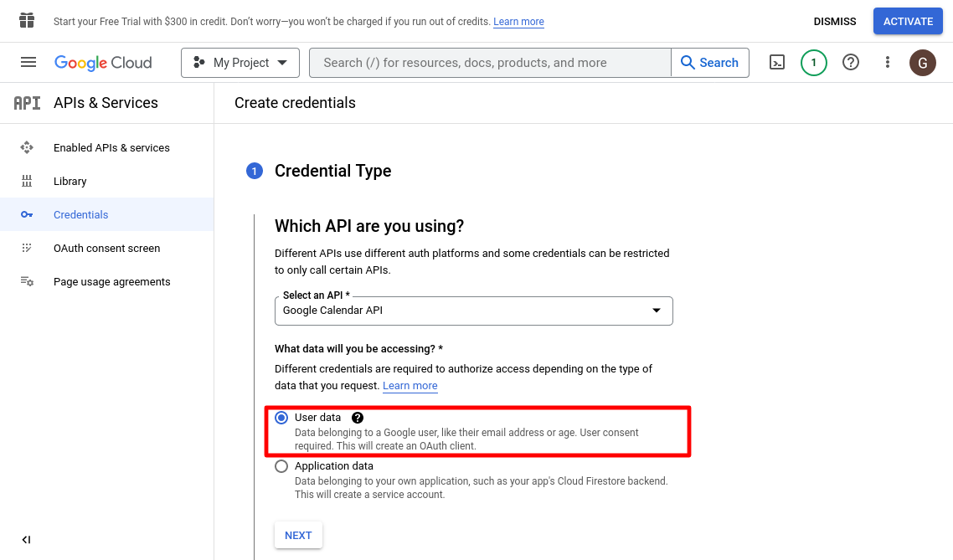Viewport: 953px width, 560px height.
Task: Follow the Learn more link about credentials
Action: [x=410, y=386]
